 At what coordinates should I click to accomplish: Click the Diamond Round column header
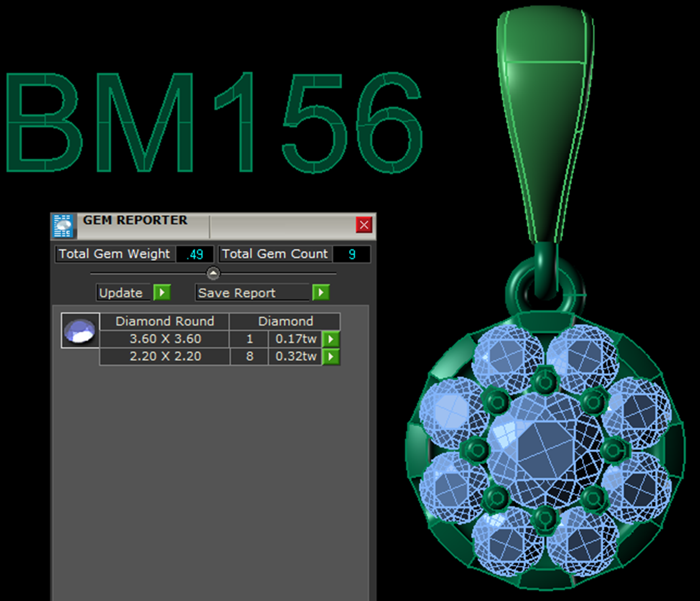coord(165,321)
